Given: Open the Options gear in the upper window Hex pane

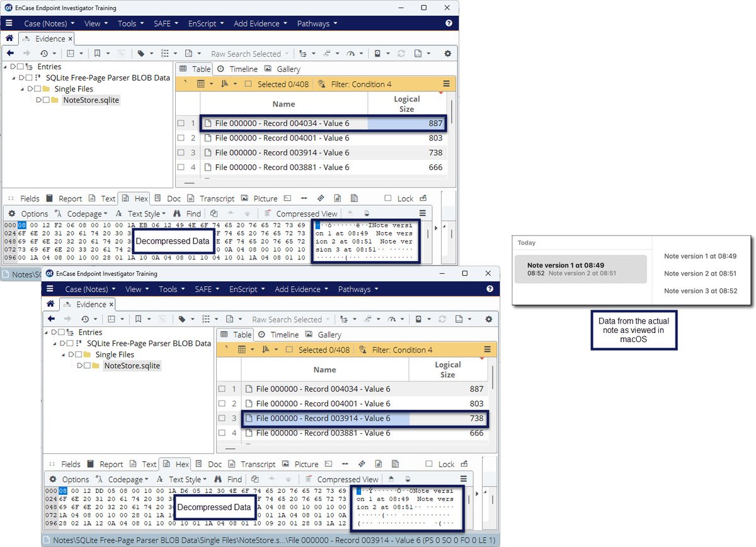Looking at the screenshot, I should point(11,214).
